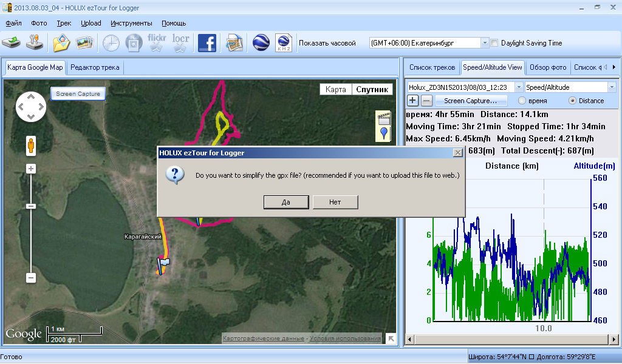
Task: Click the map pan compass control
Action: pos(31,107)
